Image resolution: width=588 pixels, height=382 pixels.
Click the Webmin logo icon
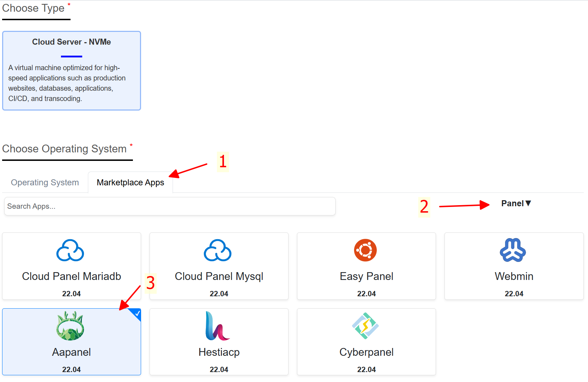click(x=513, y=250)
